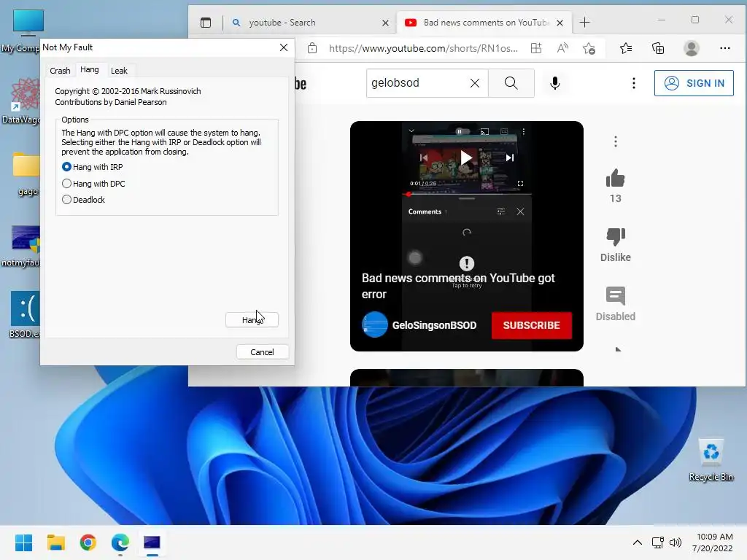Click the Hang button in Not My Fault
Screen dimensions: 747x560
point(252,319)
